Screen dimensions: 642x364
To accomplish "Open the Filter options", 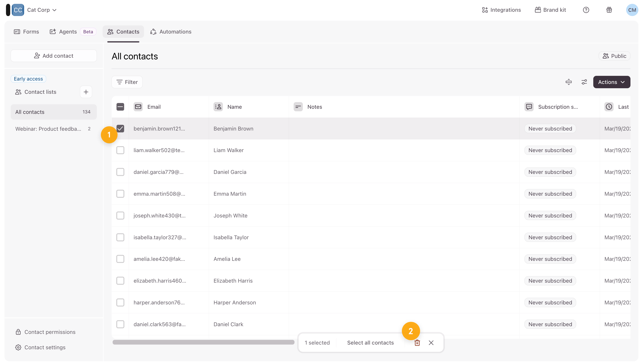I will tap(127, 82).
